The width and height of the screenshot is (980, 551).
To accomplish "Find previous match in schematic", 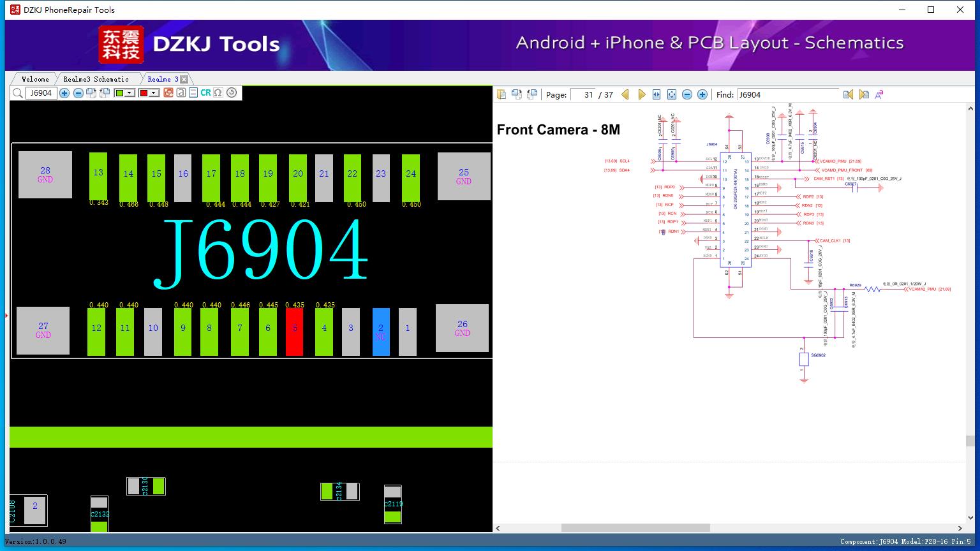I will [x=848, y=94].
